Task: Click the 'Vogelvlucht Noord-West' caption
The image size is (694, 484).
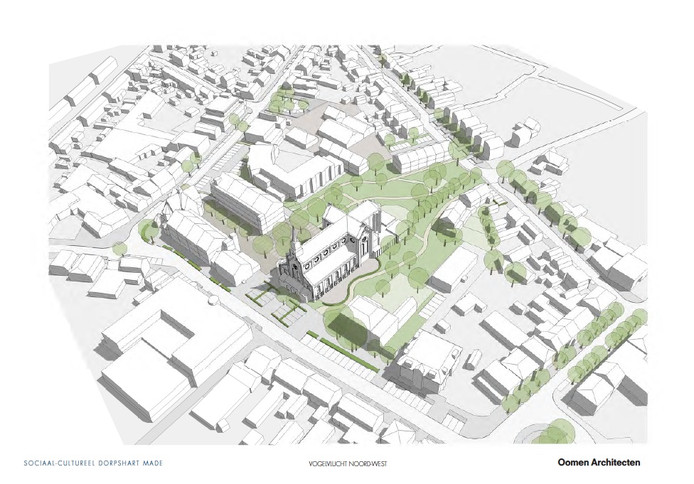Action: click(345, 463)
